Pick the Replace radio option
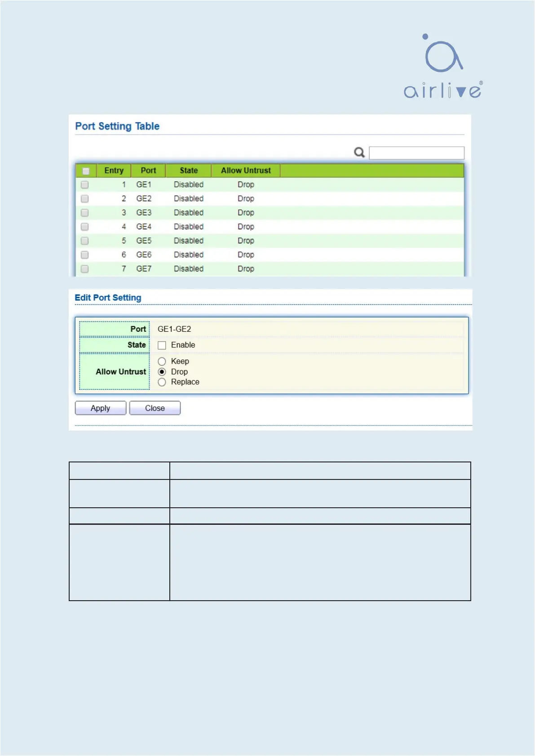535x756 pixels. 162,382
